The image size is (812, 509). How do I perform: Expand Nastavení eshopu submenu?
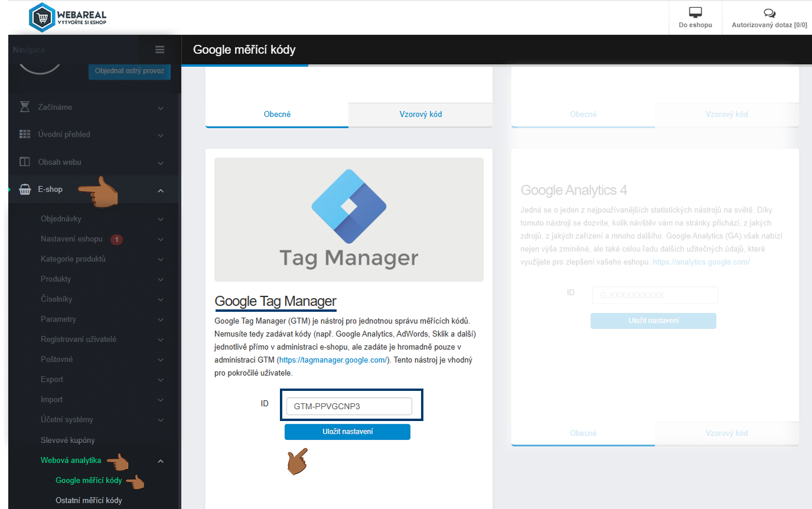(160, 240)
